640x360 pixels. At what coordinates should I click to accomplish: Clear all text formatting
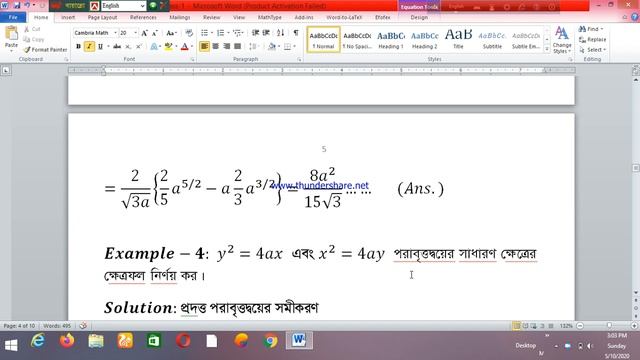pos(189,33)
